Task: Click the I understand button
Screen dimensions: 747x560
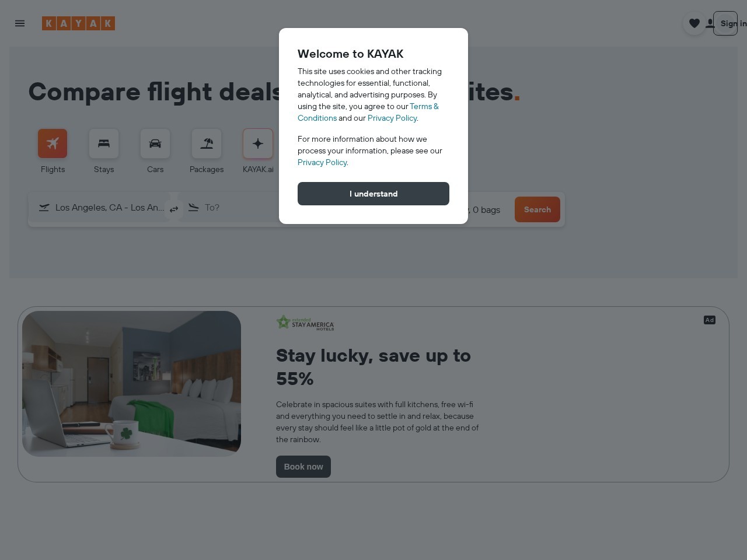Action: (x=373, y=194)
